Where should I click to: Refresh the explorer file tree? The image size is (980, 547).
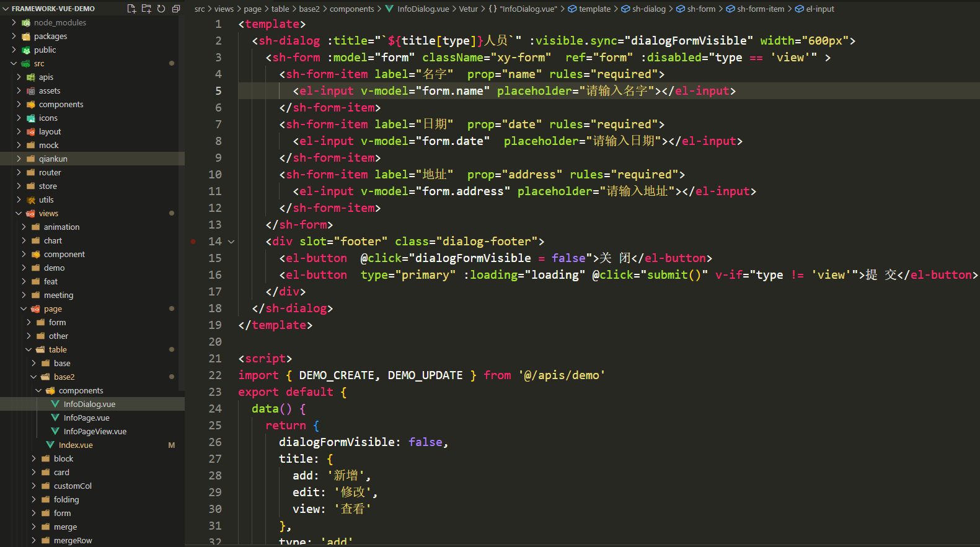pyautogui.click(x=161, y=9)
